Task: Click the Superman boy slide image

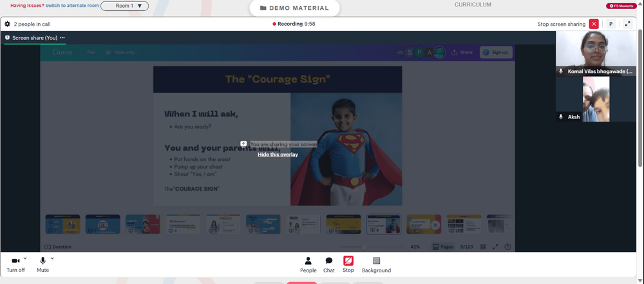Action: coord(346,149)
